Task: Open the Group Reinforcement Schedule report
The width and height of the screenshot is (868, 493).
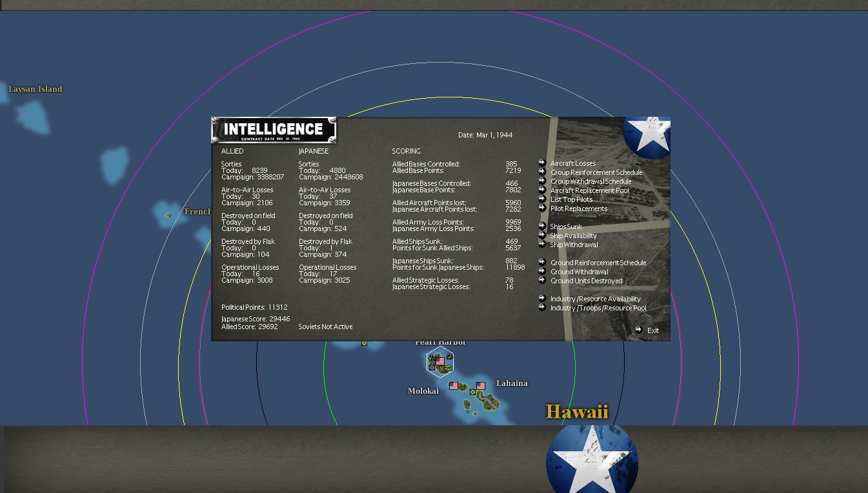Action: (596, 172)
